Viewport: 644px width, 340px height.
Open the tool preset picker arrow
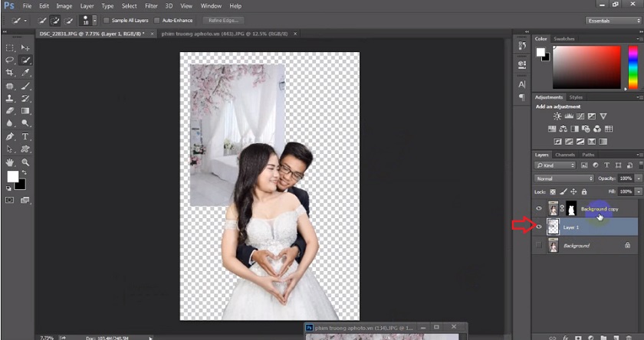pos(25,21)
